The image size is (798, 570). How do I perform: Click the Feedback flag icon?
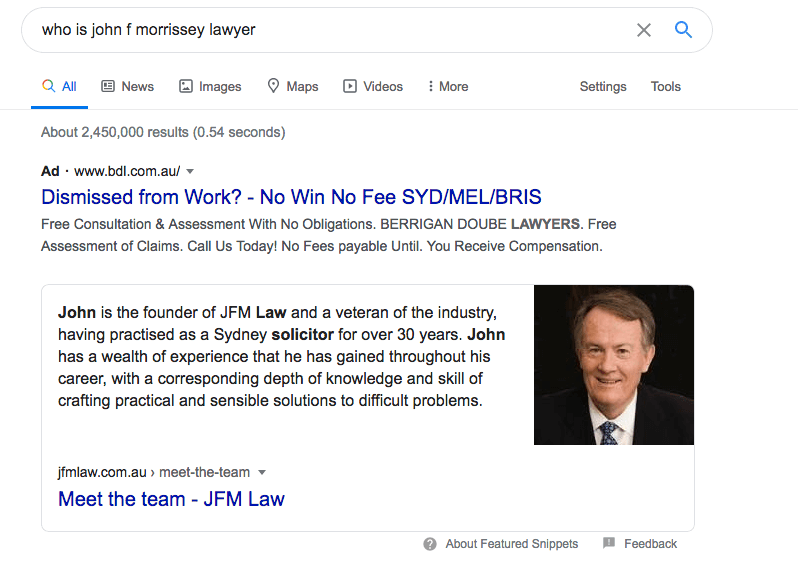[x=609, y=544]
